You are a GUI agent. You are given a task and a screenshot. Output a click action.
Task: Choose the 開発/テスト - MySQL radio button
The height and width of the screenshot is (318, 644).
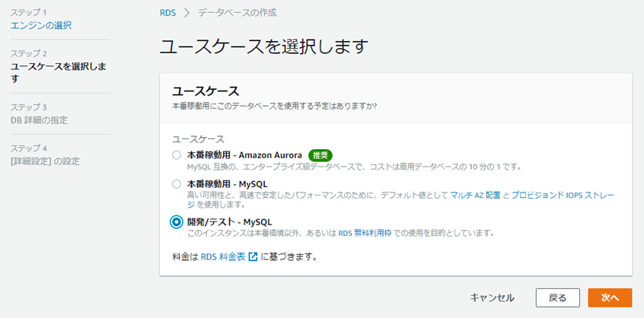coord(177,222)
